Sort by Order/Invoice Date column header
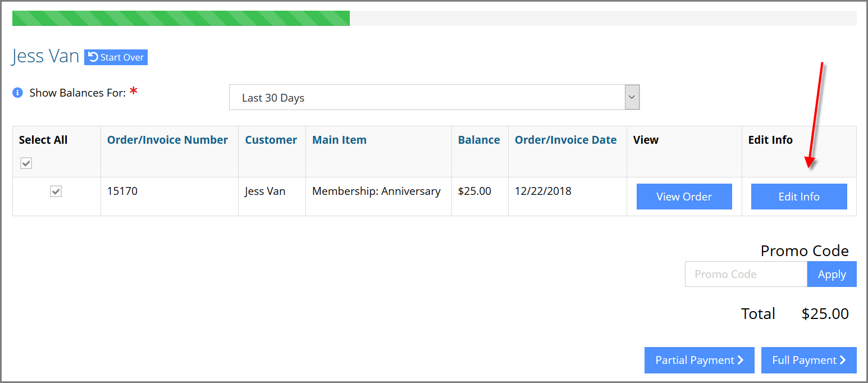The image size is (868, 383). tap(565, 140)
